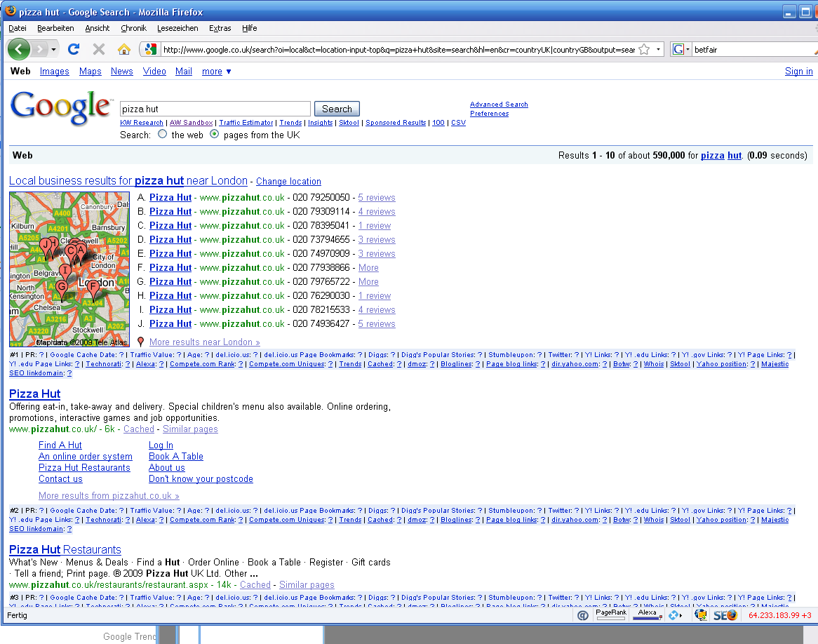This screenshot has height=644, width=818.
Task: Open the home page via house icon
Action: (x=124, y=50)
